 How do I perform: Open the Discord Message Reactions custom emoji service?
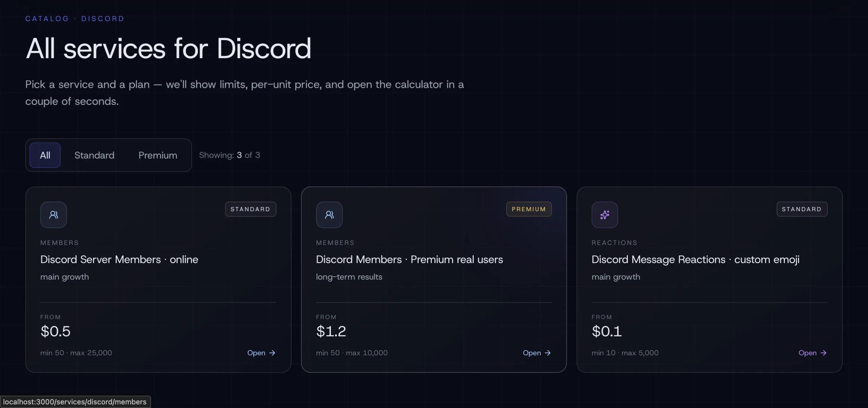pyautogui.click(x=695, y=259)
